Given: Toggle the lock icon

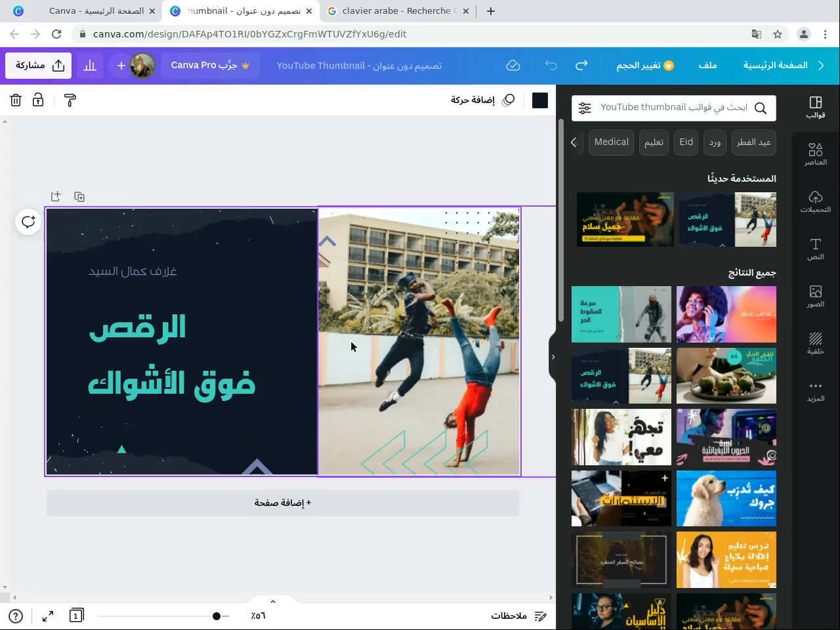Looking at the screenshot, I should pos(38,100).
